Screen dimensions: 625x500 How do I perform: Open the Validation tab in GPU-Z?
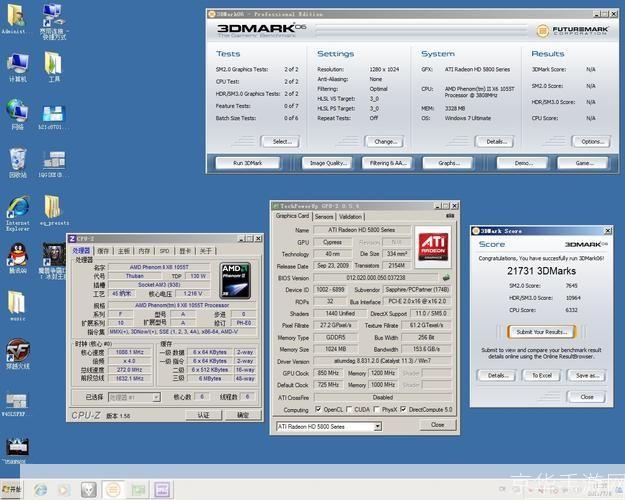pos(350,217)
